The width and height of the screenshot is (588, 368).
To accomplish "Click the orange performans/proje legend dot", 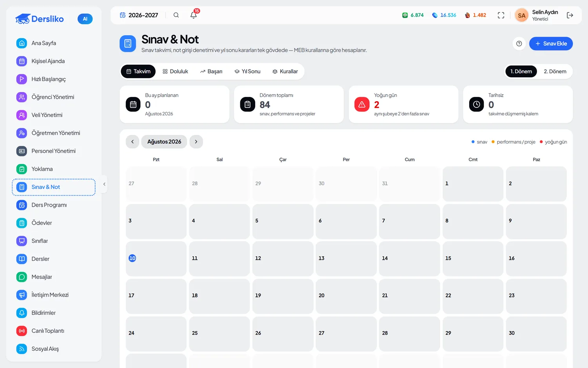I will 493,142.
